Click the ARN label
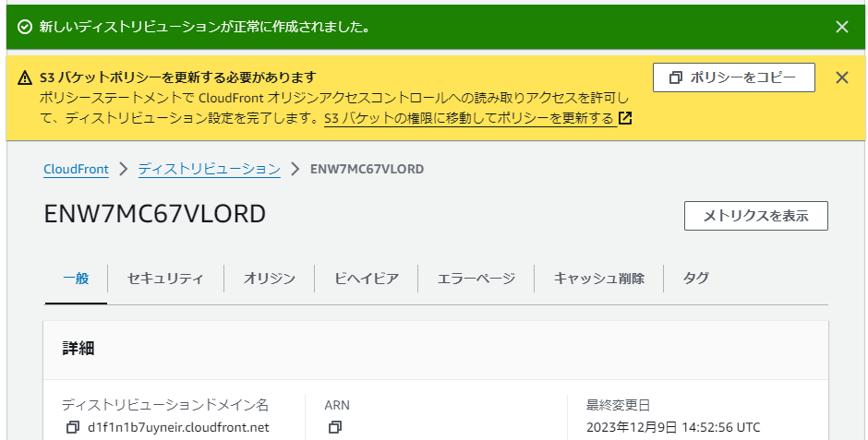 [x=337, y=405]
